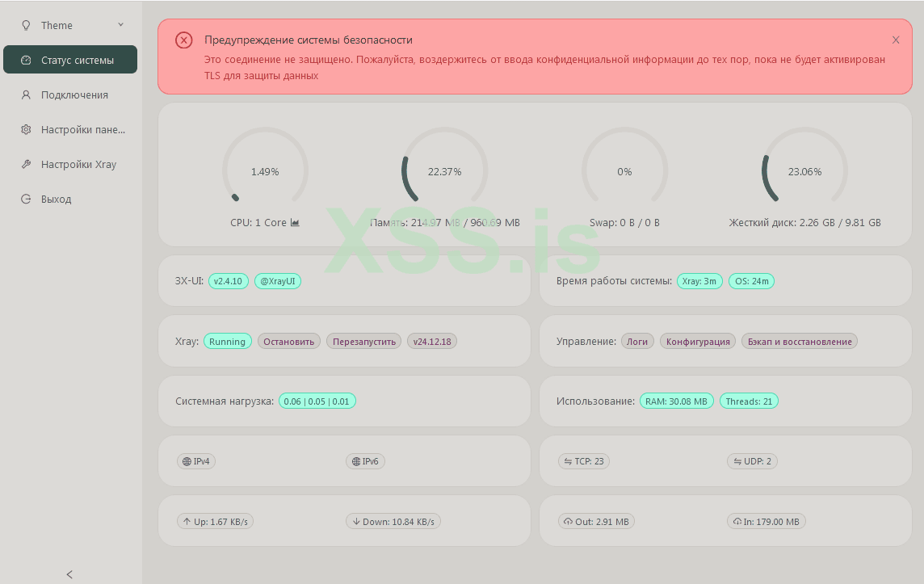Click the Theme lightbulb icon
Image resolution: width=924 pixels, height=584 pixels.
(26, 25)
